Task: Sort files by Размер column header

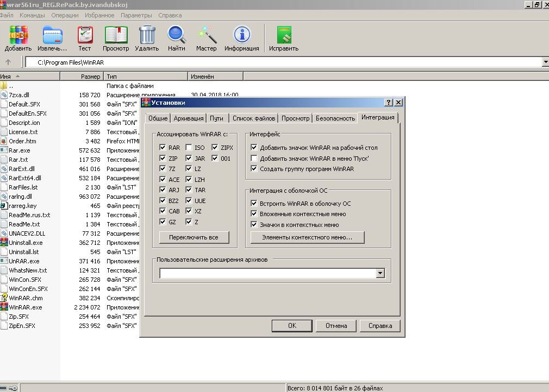Action: 82,76
